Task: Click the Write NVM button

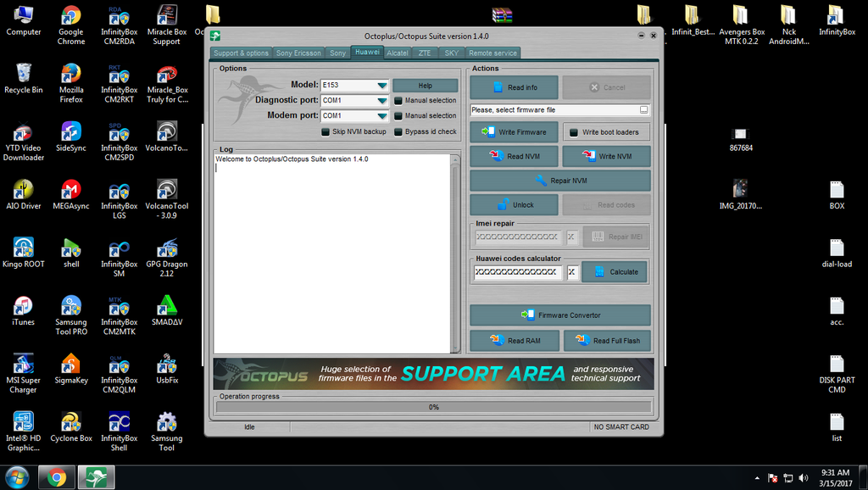Action: coord(607,156)
